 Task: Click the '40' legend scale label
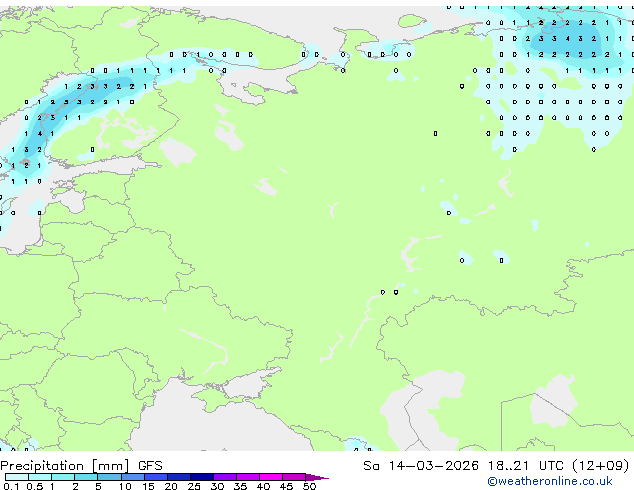(263, 486)
